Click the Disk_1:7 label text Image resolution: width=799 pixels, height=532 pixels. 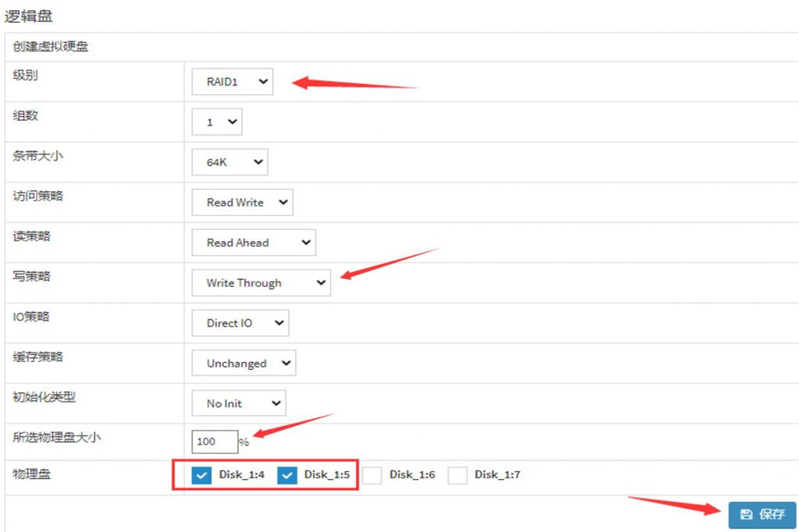click(497, 474)
